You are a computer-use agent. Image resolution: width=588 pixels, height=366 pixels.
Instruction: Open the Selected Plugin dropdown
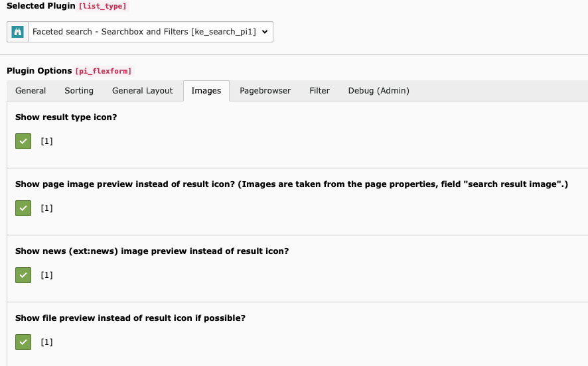(151, 32)
